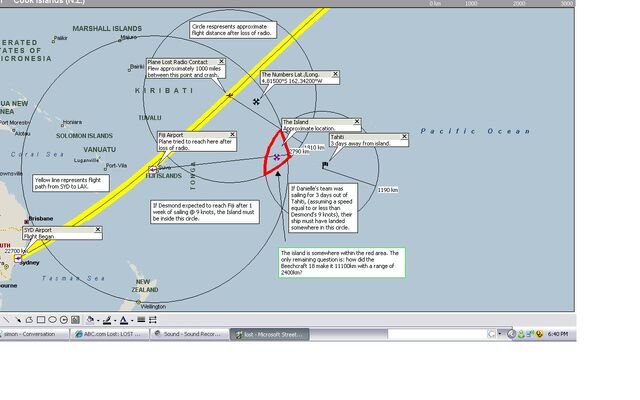
Task: Switch to 'ABC.com Lost' taskbar window
Action: [109, 334]
